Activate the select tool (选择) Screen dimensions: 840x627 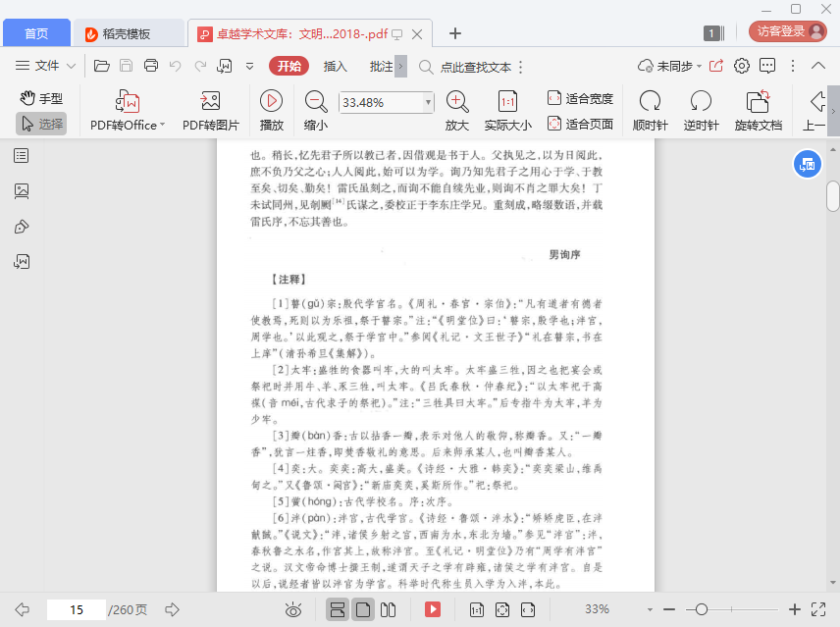[x=42, y=124]
